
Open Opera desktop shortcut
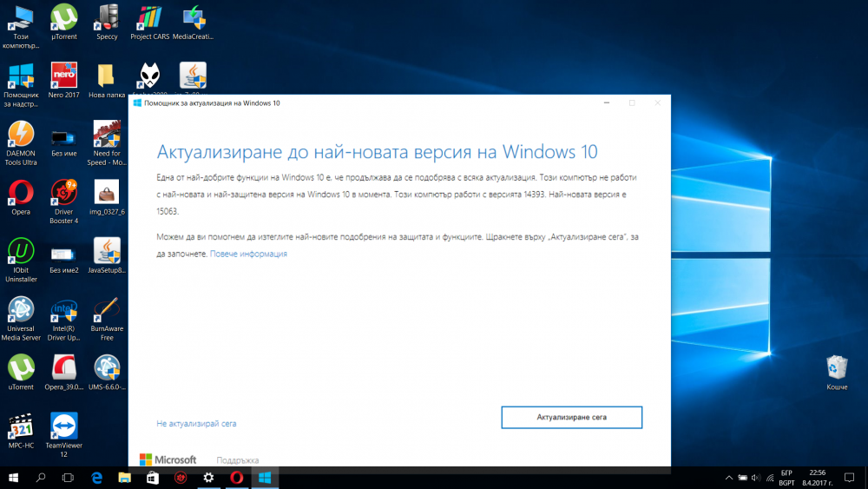point(21,198)
